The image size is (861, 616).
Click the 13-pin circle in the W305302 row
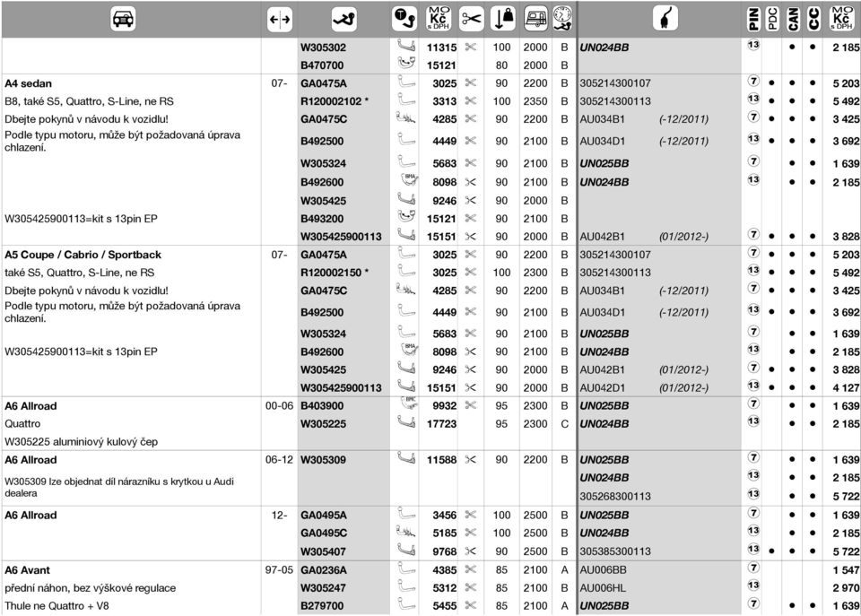(x=753, y=45)
